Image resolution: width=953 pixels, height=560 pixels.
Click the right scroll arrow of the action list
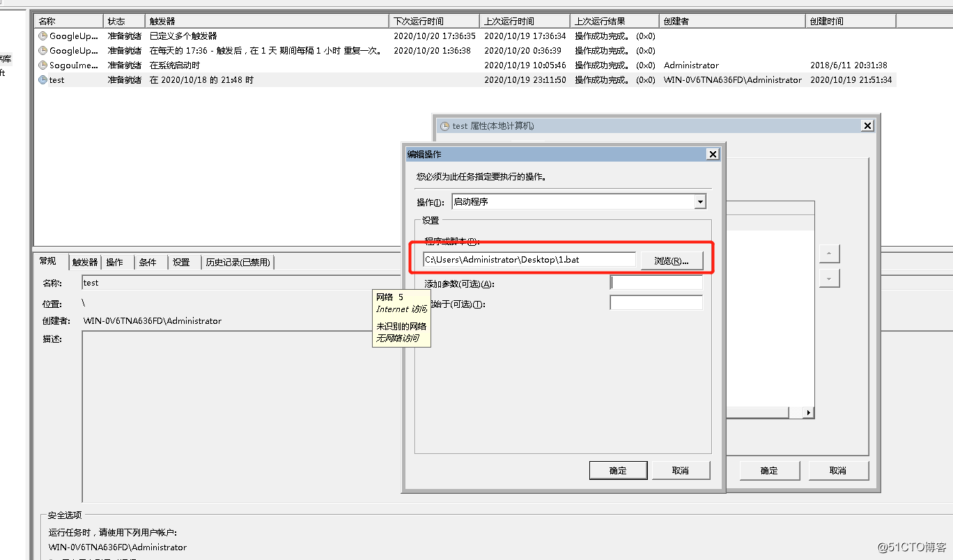coord(808,413)
